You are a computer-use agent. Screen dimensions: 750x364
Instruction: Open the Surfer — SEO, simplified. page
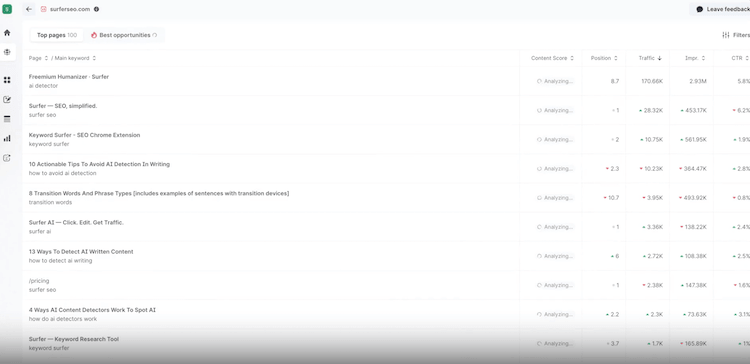[x=63, y=106]
